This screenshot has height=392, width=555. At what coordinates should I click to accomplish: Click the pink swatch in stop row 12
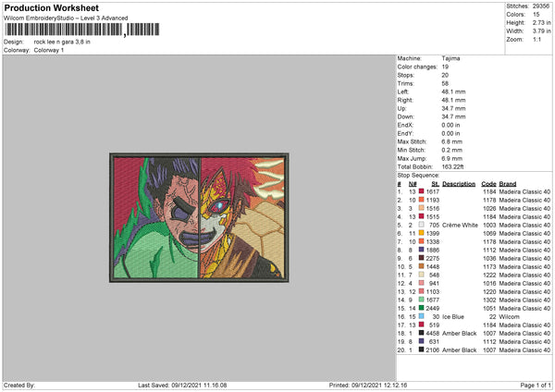pos(421,283)
